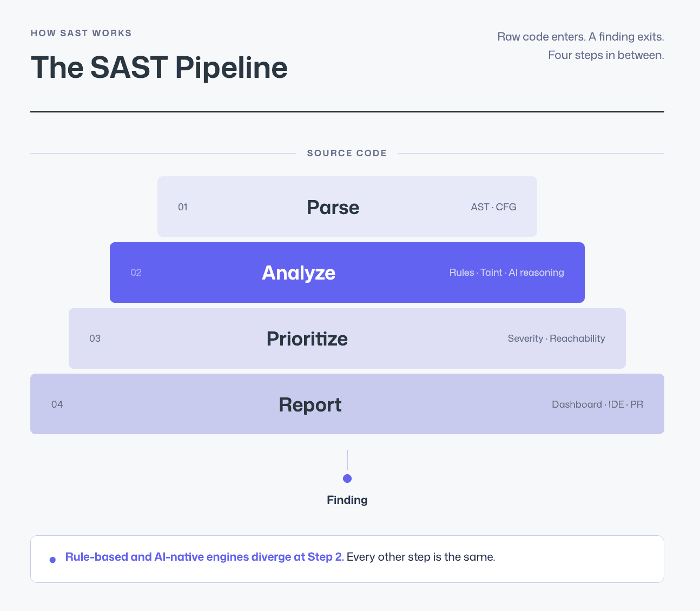Click the purple 'diverge at Step 2' sentence
Image resolution: width=700 pixels, height=611 pixels.
tap(204, 557)
